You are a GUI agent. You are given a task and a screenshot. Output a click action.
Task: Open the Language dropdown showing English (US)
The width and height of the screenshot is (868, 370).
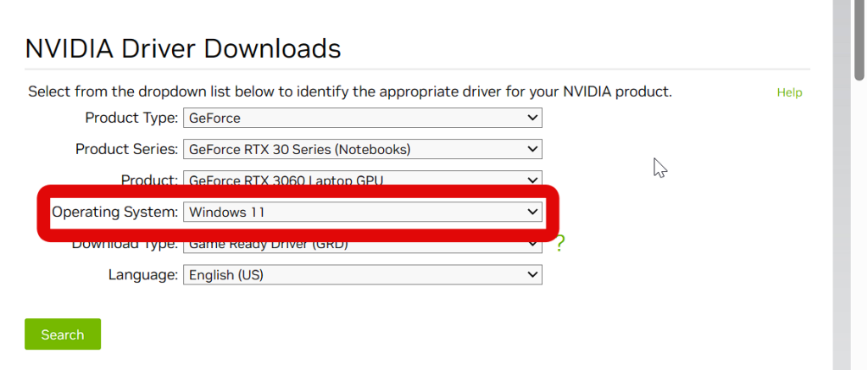pyautogui.click(x=362, y=274)
